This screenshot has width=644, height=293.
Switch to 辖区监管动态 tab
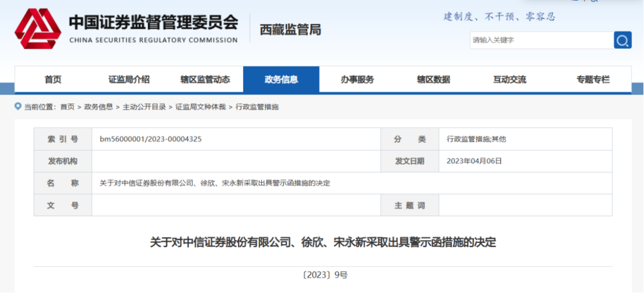click(205, 80)
